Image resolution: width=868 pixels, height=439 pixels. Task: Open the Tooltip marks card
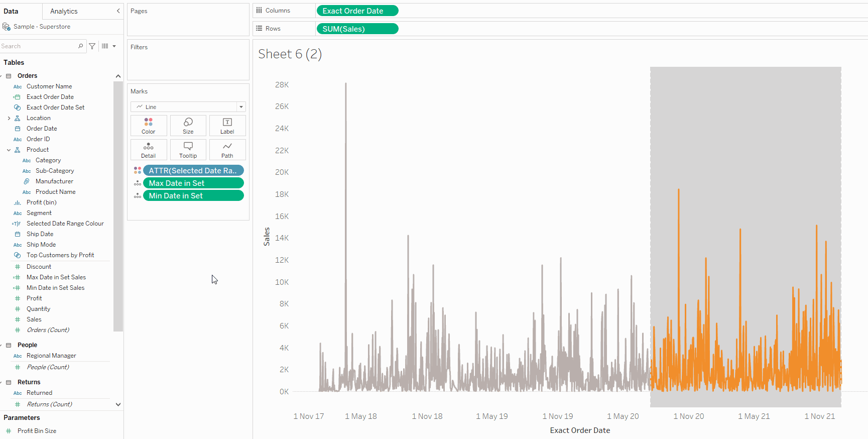pos(188,150)
